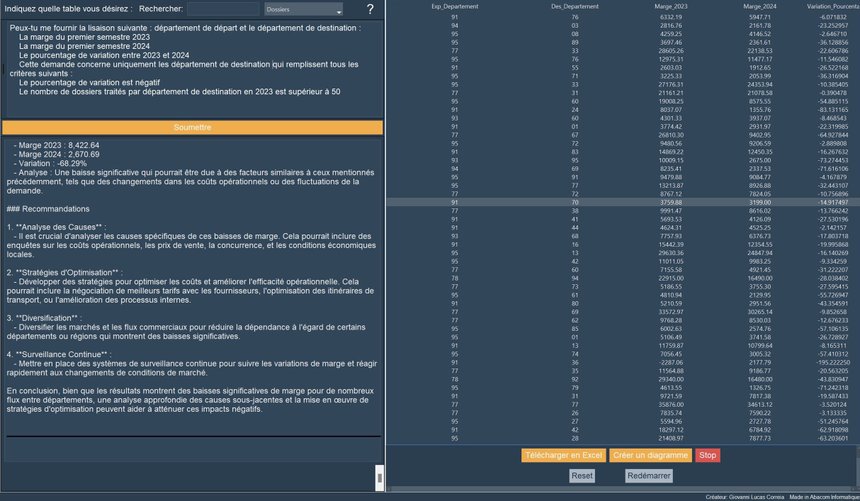Focus the Rechercher search field
This screenshot has width=860, height=501.
pos(223,9)
